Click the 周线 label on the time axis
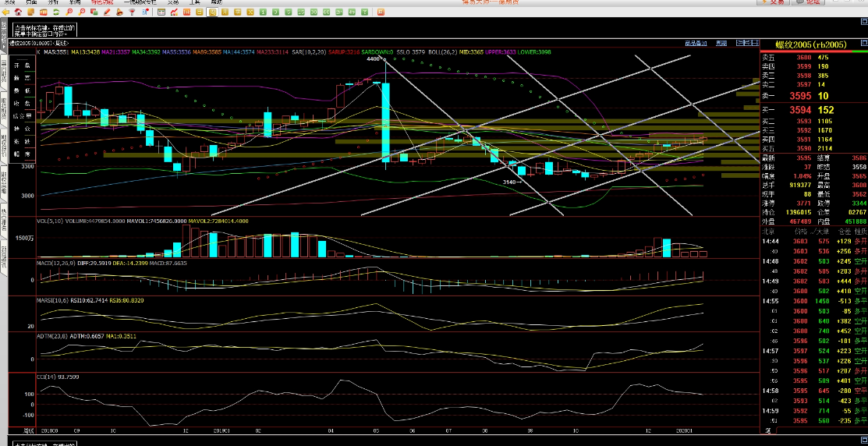 tap(30, 430)
